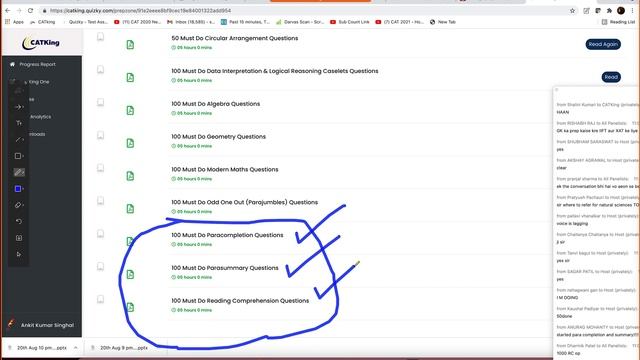Open the Gmail Inbox bookmark
The height and width of the screenshot is (360, 640).
click(191, 22)
